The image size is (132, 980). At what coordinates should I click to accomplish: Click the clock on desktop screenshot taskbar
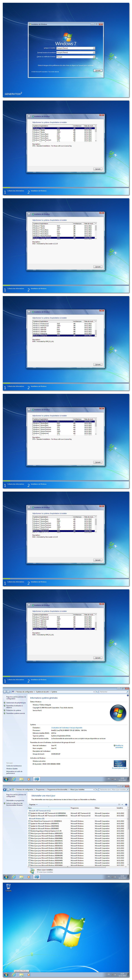pos(122,975)
